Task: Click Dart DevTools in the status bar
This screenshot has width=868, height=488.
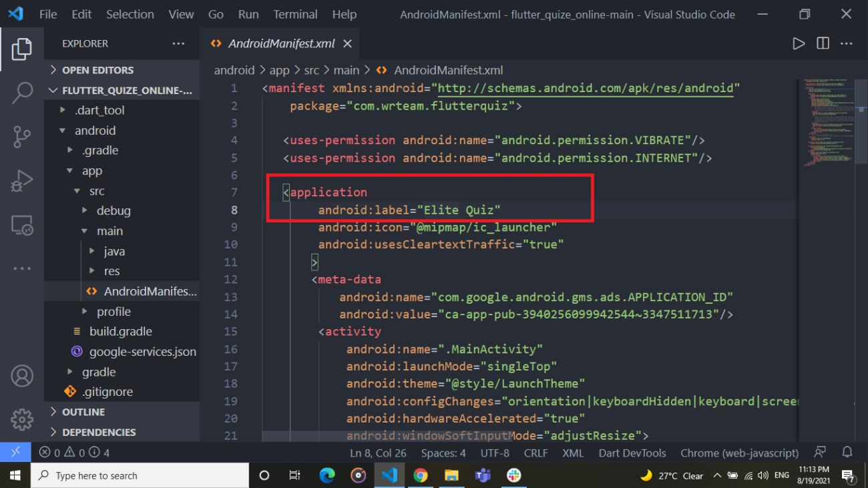Action: click(x=632, y=453)
